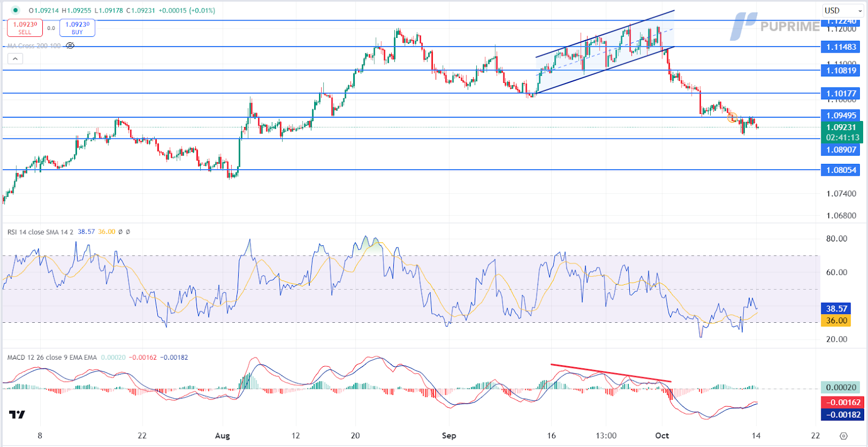
Task: Toggle visibility of MA Cross 200 100 indicator
Action: pos(70,46)
